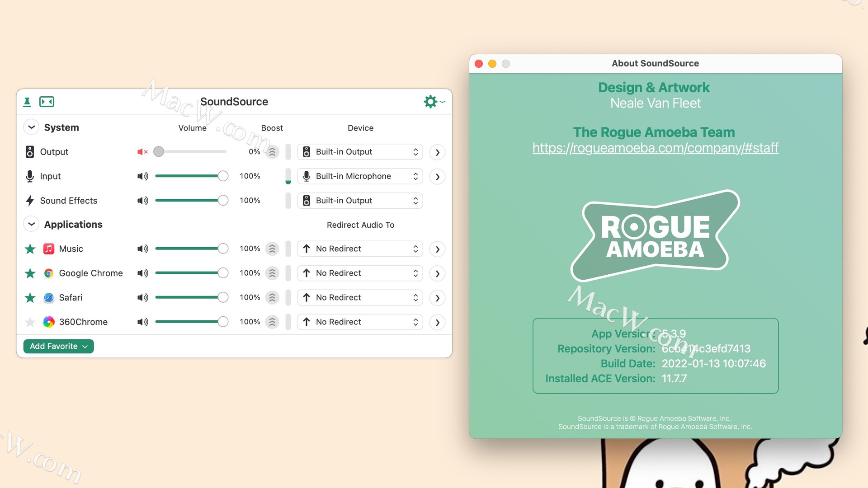
Task: Click the Safari app icon
Action: click(49, 297)
